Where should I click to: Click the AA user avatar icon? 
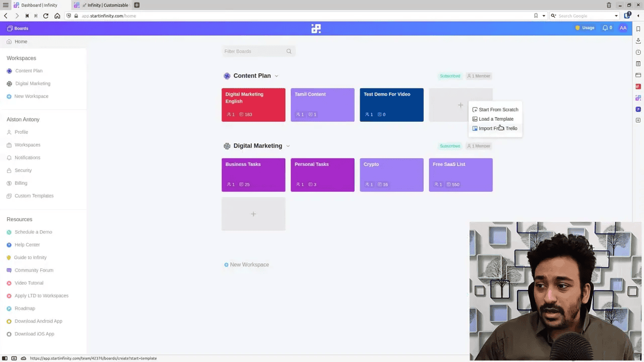pos(623,28)
